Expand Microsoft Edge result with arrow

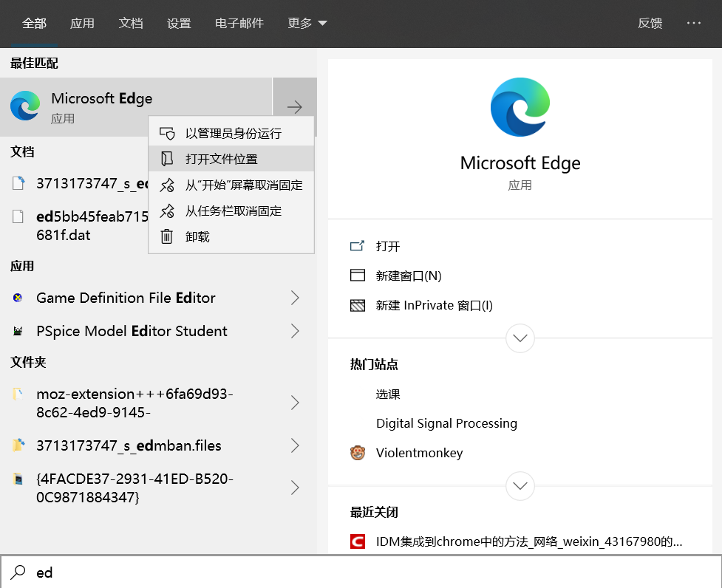(295, 107)
